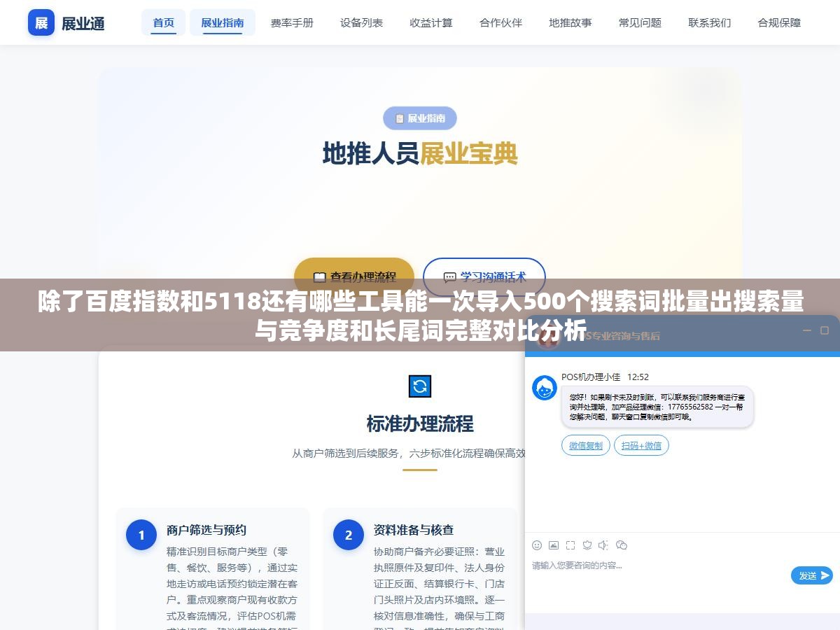Click the step 2 number badge

click(x=349, y=535)
